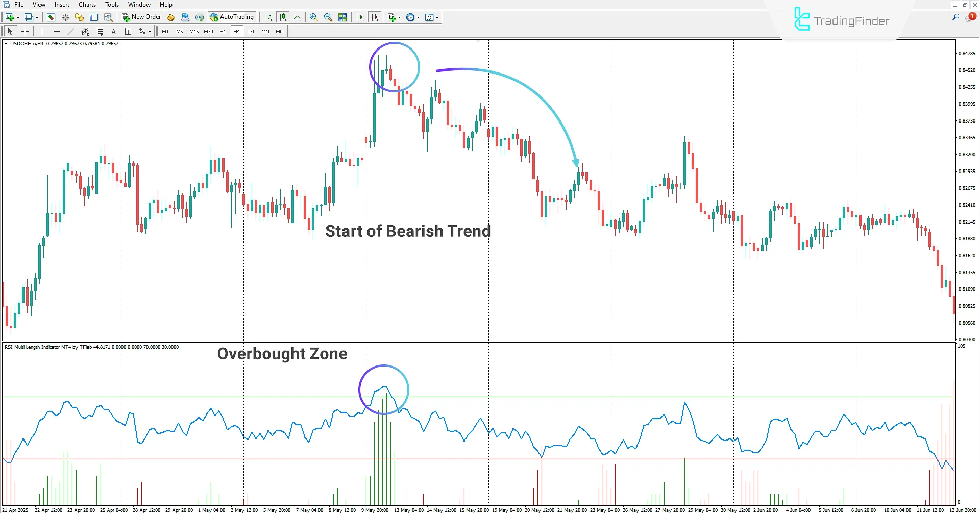Zoom out the chart
Image resolution: width=980 pixels, height=513 pixels.
tap(328, 17)
